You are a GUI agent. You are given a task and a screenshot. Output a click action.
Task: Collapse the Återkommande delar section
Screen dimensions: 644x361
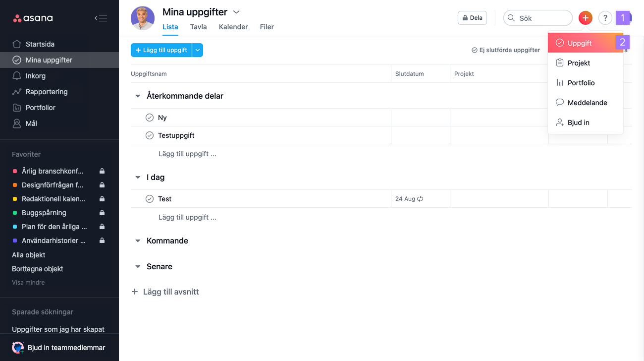coord(138,96)
